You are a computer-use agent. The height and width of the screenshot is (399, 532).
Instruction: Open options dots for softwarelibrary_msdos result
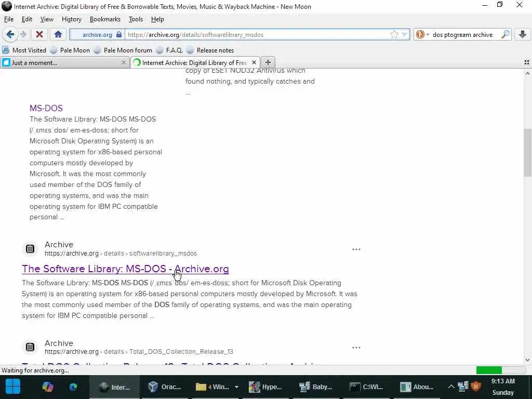(356, 249)
